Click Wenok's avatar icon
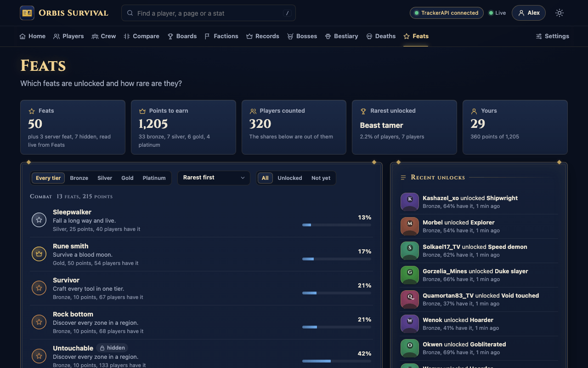The width and height of the screenshot is (588, 368). (410, 324)
